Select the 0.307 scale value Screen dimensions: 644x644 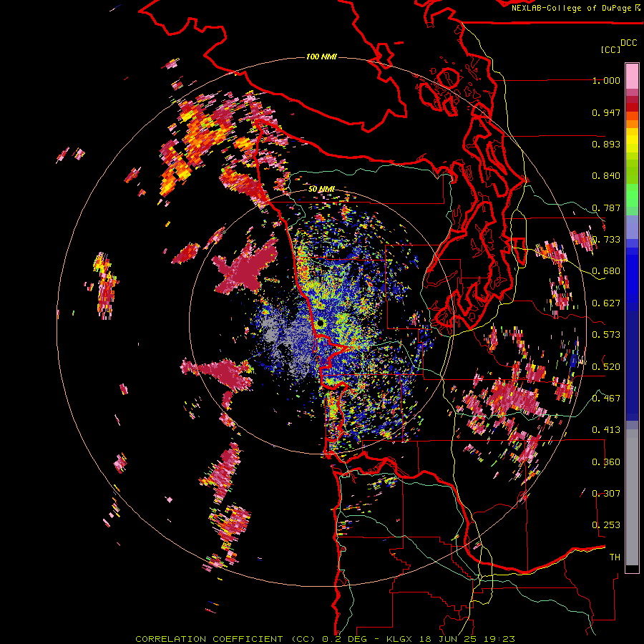(606, 493)
